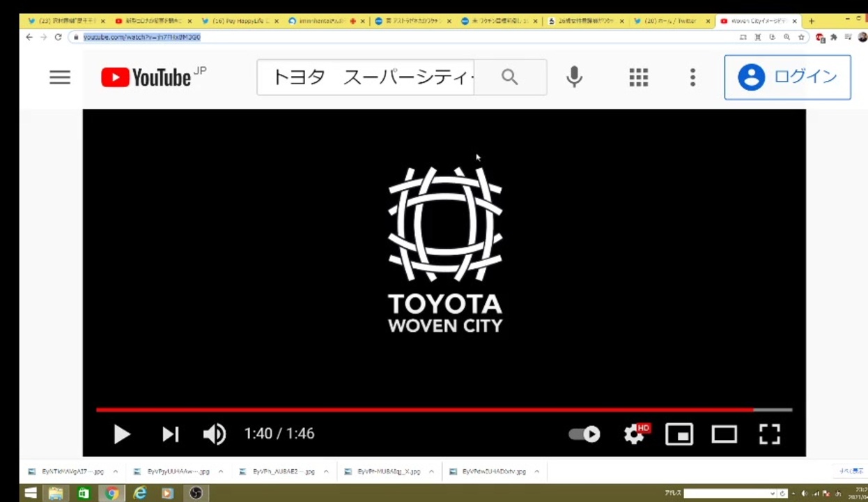Click the browser forward arrow
Image resolution: width=868 pixels, height=502 pixels.
coord(43,37)
